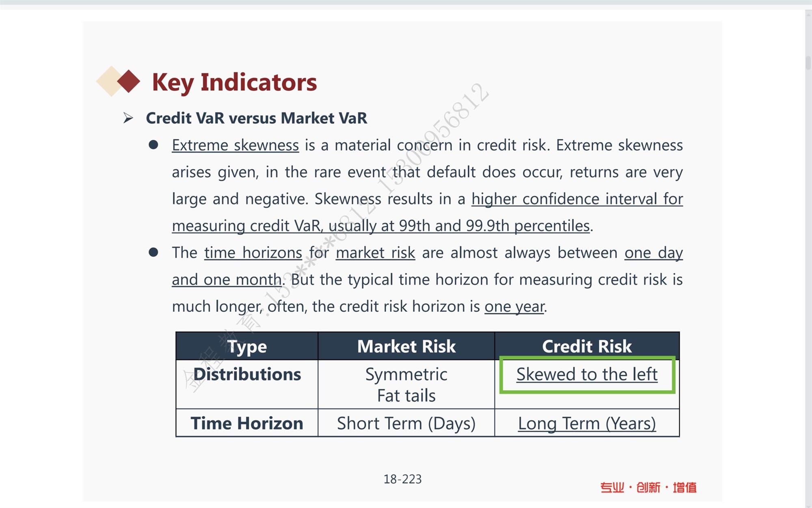Click the underlined time horizons phrase
The image size is (812, 508).
pyautogui.click(x=253, y=253)
